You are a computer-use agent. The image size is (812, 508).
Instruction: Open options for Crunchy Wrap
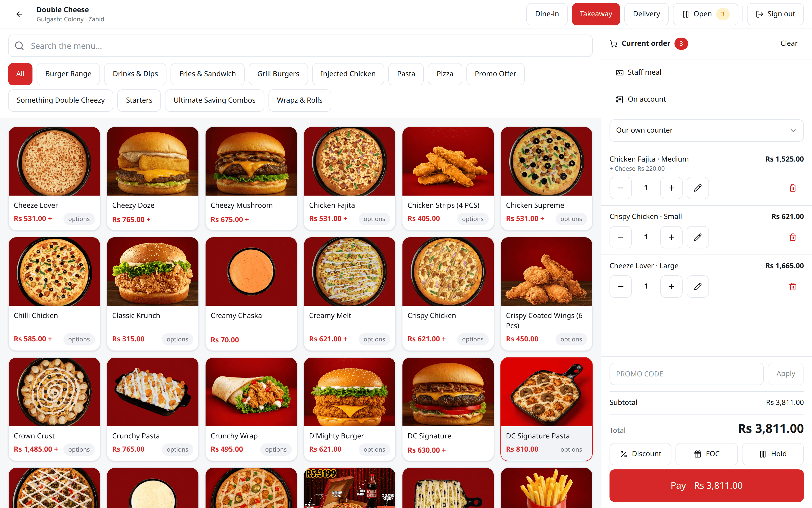276,449
